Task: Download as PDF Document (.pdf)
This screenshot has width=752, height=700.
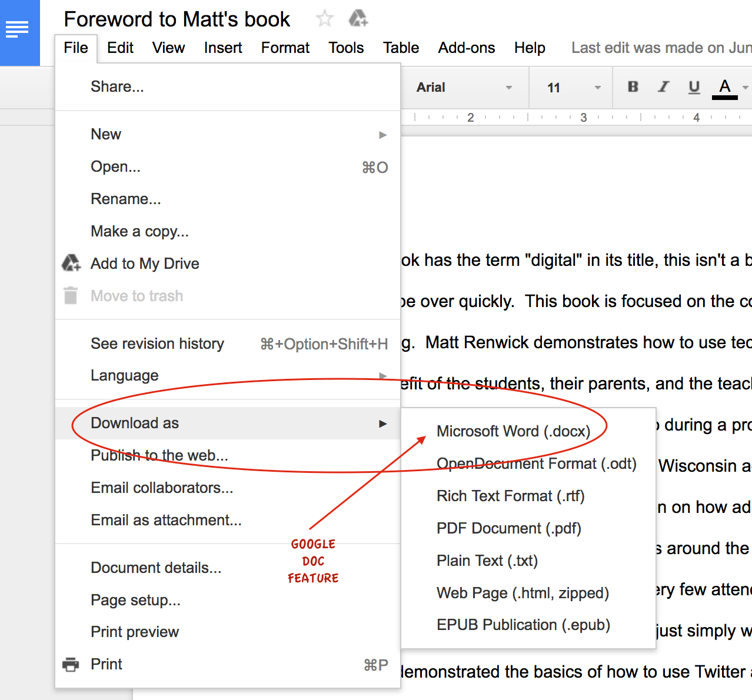Action: [528, 528]
